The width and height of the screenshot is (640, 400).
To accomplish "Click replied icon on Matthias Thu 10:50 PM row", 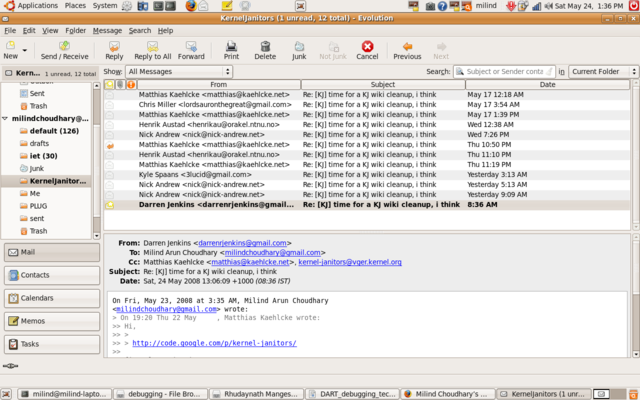I will tap(109, 145).
